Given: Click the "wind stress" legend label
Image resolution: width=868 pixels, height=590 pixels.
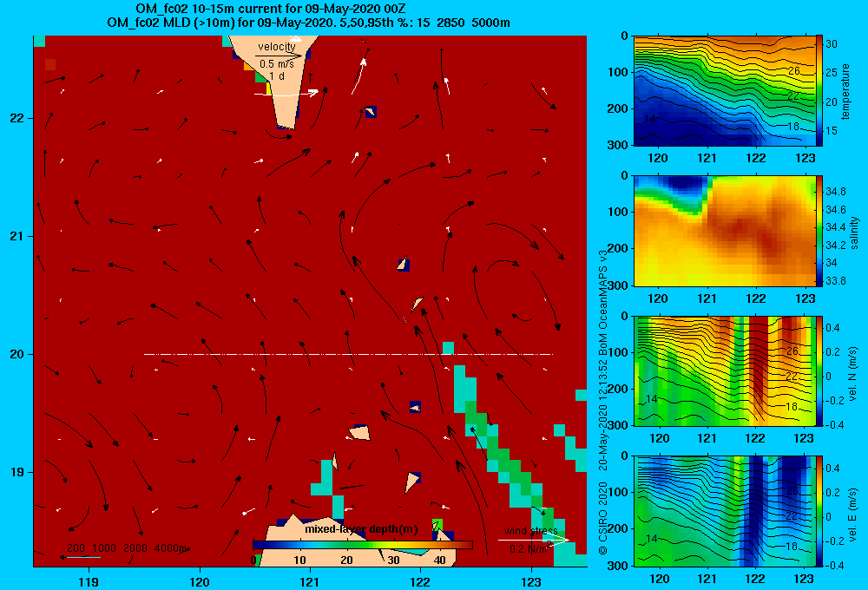Looking at the screenshot, I should [530, 531].
